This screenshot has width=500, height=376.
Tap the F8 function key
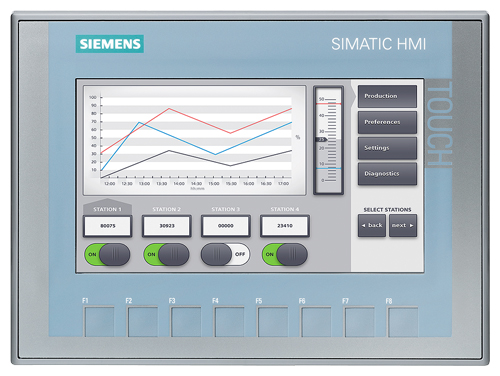pyautogui.click(x=403, y=321)
